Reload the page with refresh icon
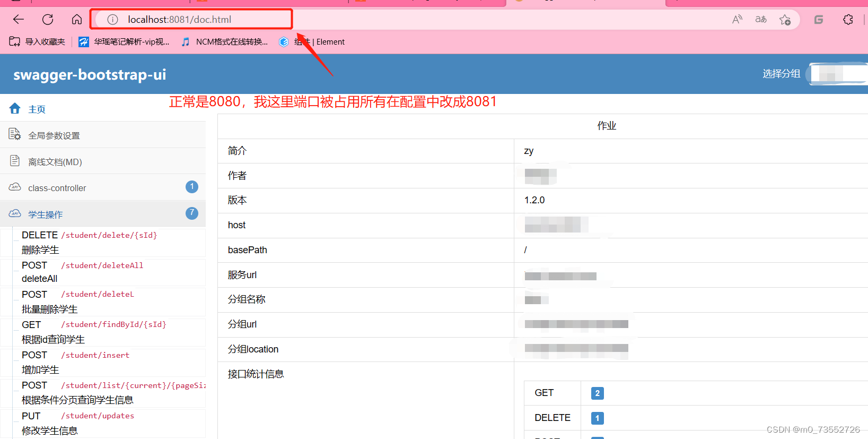The width and height of the screenshot is (868, 439). click(48, 20)
